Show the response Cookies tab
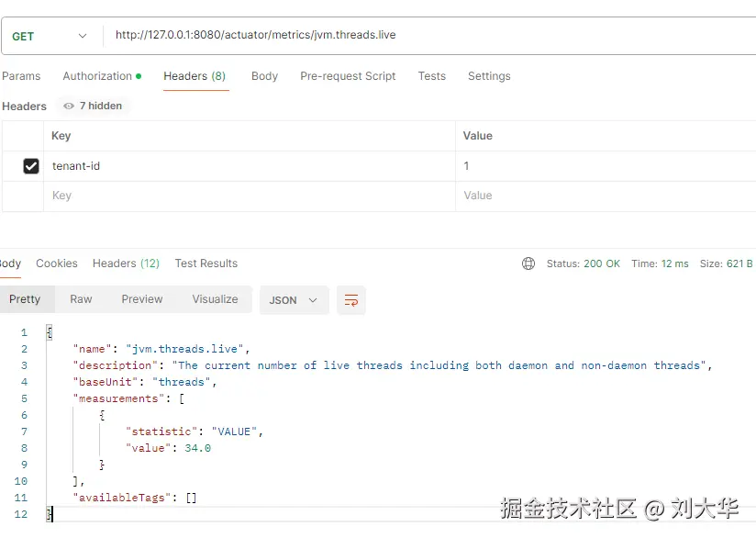 (x=57, y=263)
